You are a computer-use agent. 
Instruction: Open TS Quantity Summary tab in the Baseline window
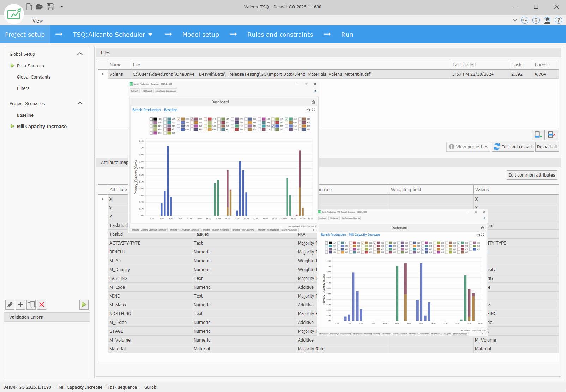pyautogui.click(x=183, y=230)
